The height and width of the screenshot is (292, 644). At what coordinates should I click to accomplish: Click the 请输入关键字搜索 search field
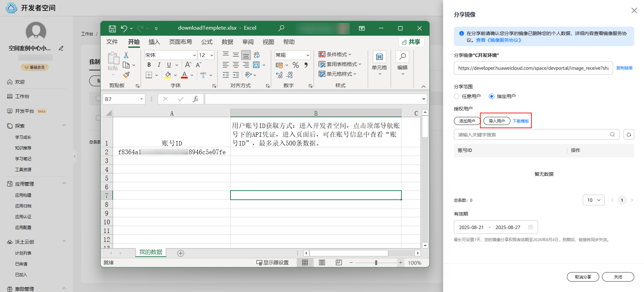click(x=536, y=135)
